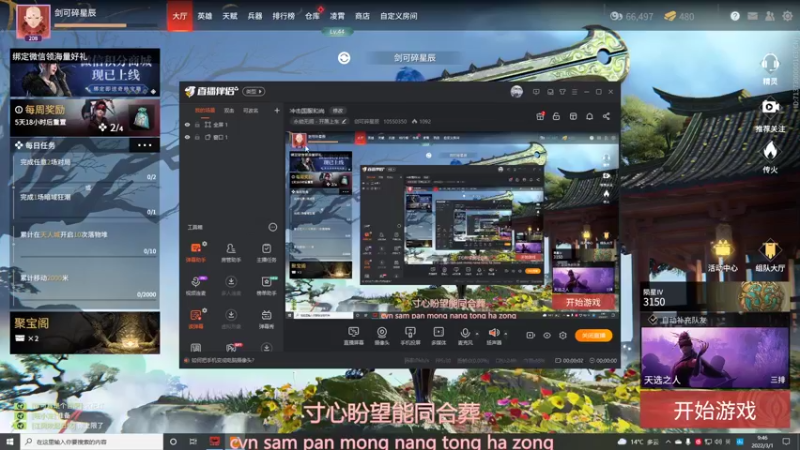Add a 直播屏幕 screen capture source
Image resolution: width=800 pixels, height=450 pixels.
click(x=353, y=336)
